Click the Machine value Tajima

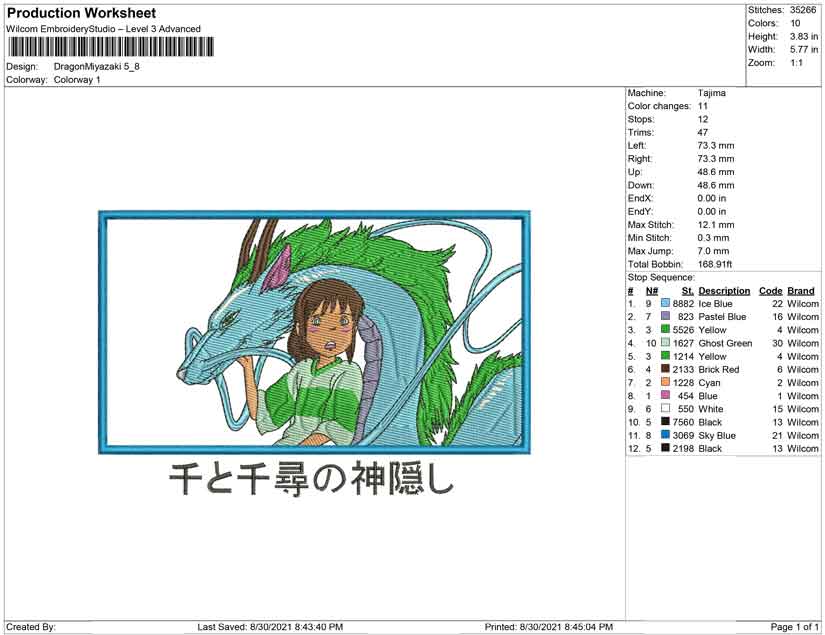click(x=712, y=93)
